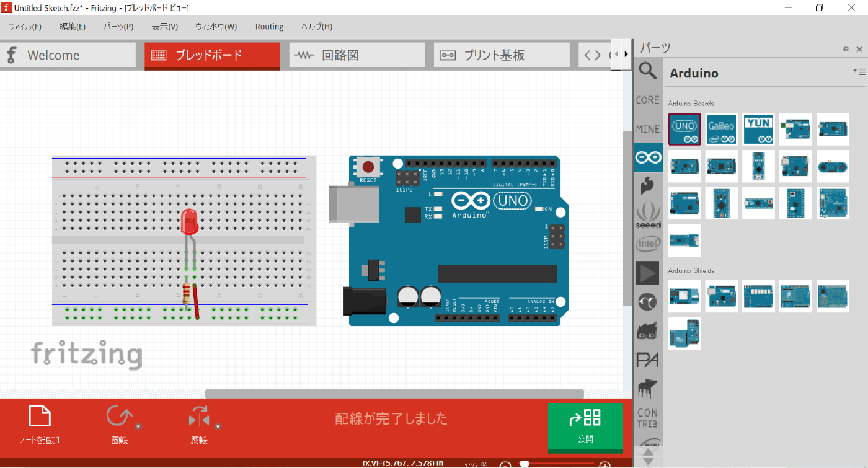Open the 編集(E) menu
Screen dimensions: 868x468
[x=73, y=27]
